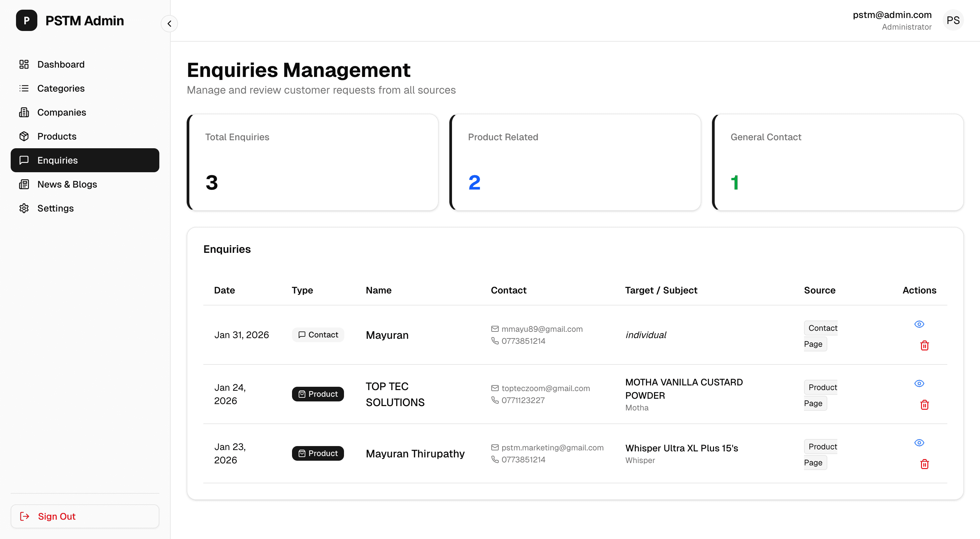Click the date Jan 23, 2026

click(230, 453)
